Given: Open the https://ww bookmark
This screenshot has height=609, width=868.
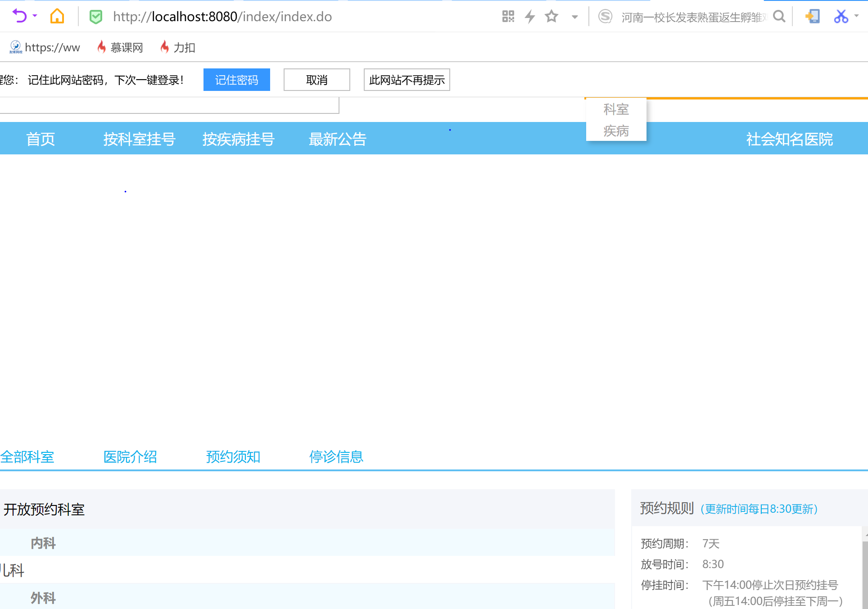Looking at the screenshot, I should pos(45,47).
